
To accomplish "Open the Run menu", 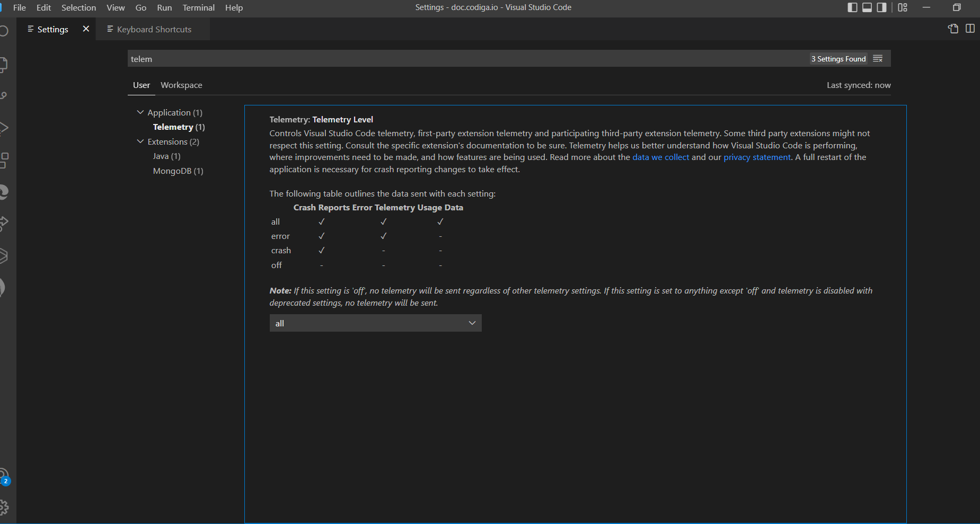I will (164, 7).
